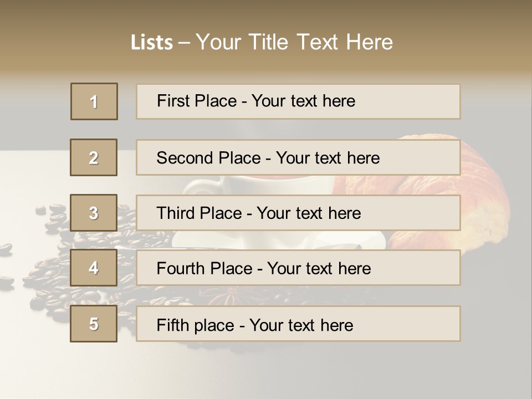The image size is (532, 399).
Task: Click the bold word Lists in title
Action: point(152,43)
